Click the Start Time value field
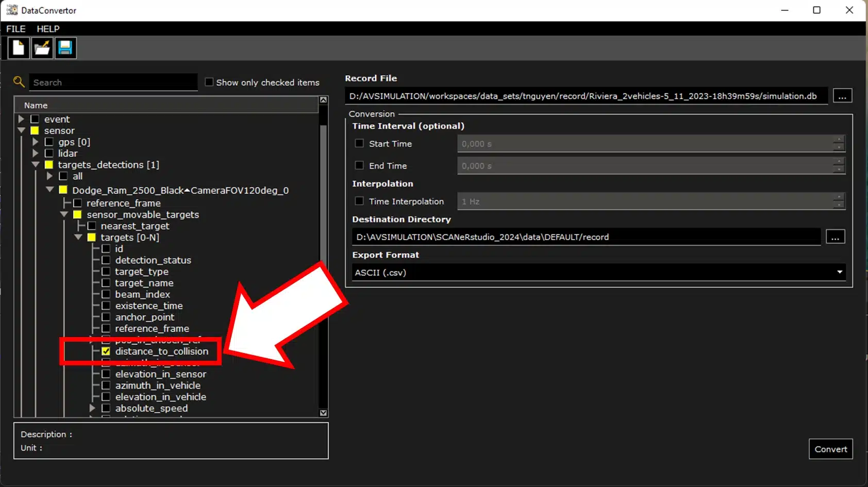Viewport: 868px width, 487px height. pyautogui.click(x=645, y=144)
